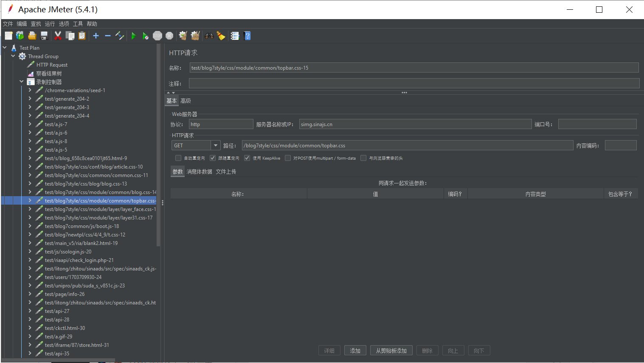
Task: Open the 工具 menu
Action: click(x=78, y=24)
